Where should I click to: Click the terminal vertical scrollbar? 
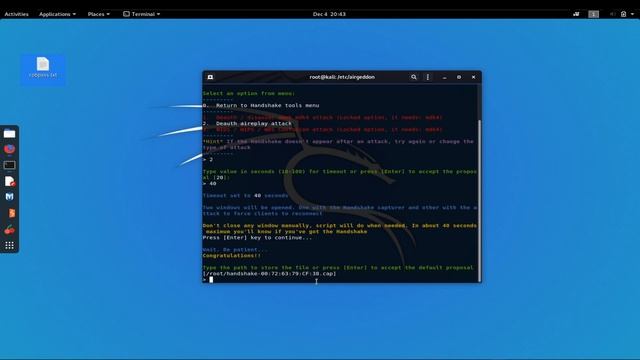(x=479, y=200)
